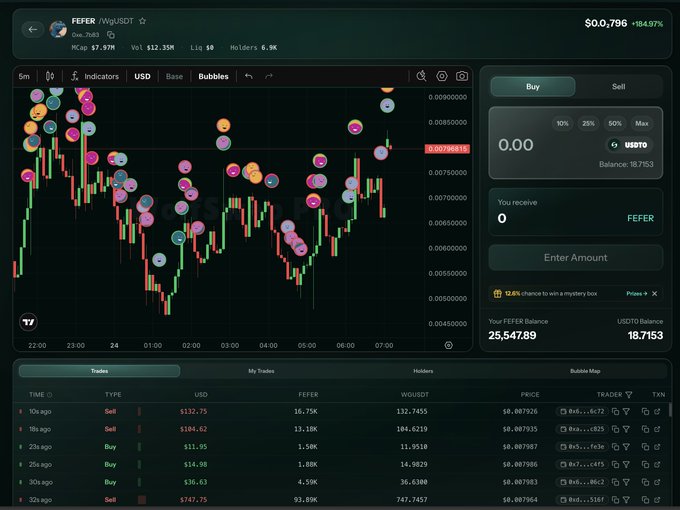The width and height of the screenshot is (680, 510).
Task: Open the USDT0 token selector
Action: click(629, 145)
